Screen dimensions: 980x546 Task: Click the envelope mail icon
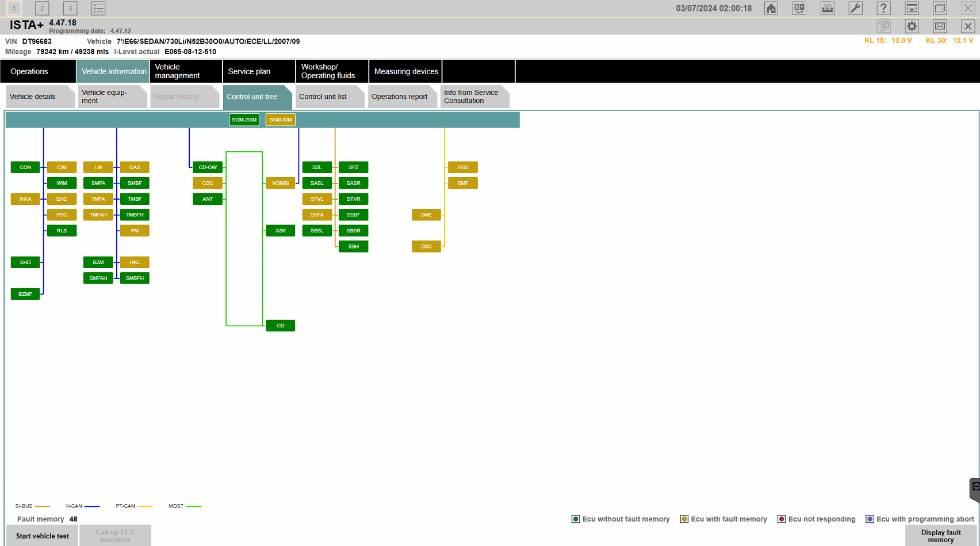coord(940,26)
